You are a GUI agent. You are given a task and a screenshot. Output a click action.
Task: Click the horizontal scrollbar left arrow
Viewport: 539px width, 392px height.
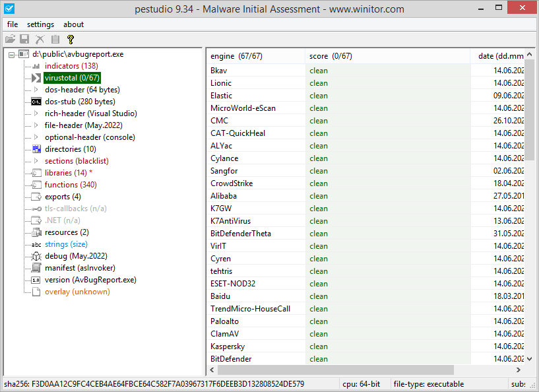pos(212,370)
